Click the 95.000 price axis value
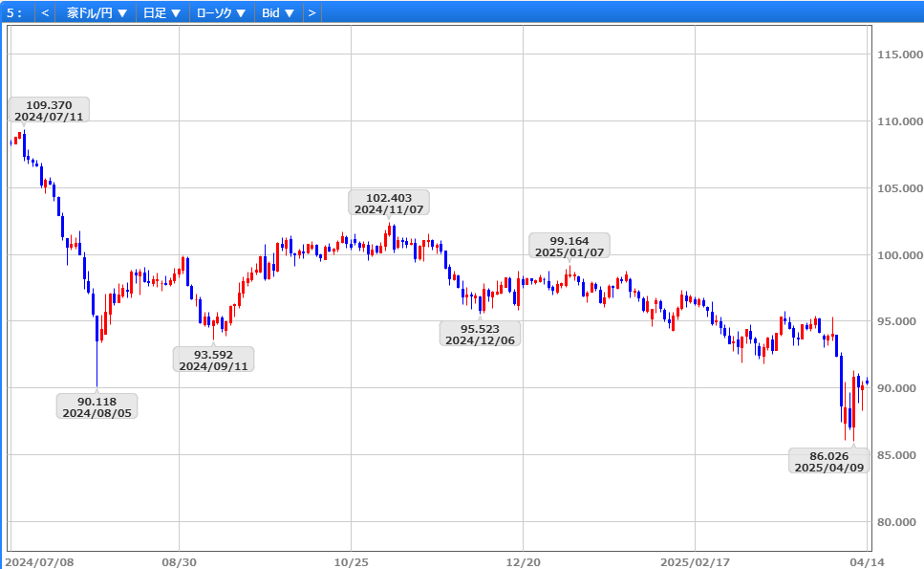Viewport: 924px width, 569px height. click(x=895, y=321)
